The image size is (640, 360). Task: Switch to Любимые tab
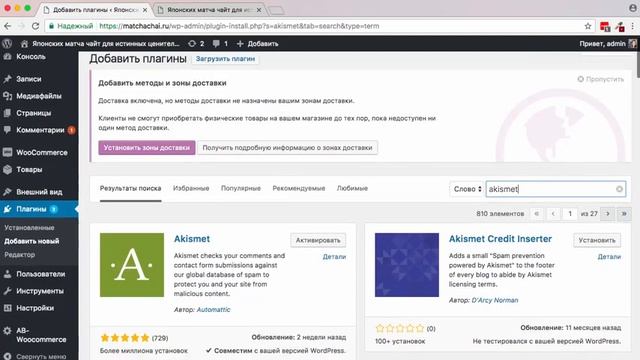click(352, 188)
